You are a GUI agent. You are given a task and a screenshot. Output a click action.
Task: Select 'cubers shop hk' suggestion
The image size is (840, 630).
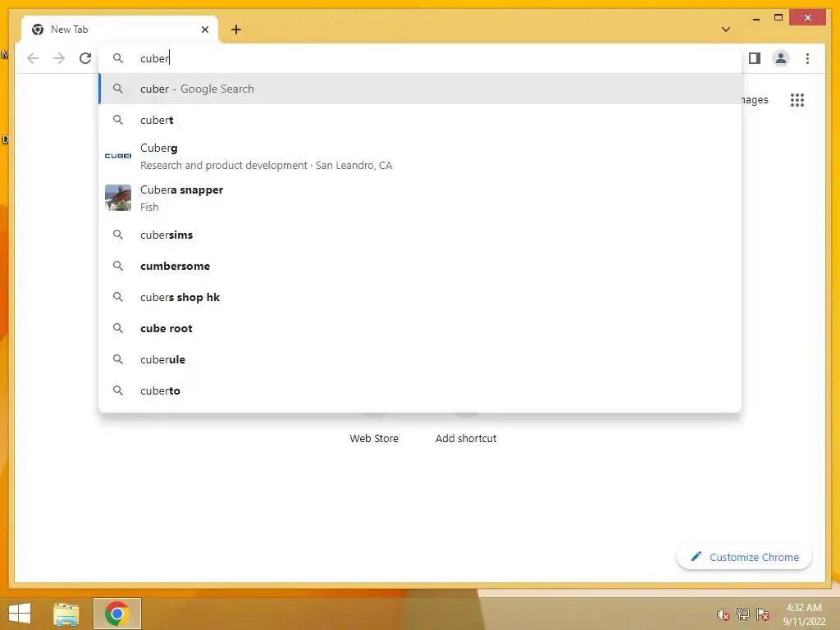(420, 297)
